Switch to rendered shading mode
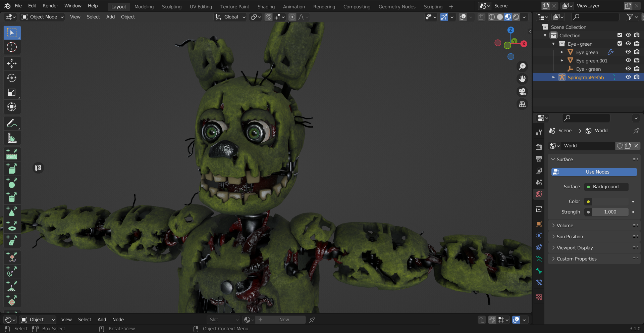This screenshot has height=333, width=644. click(x=516, y=17)
